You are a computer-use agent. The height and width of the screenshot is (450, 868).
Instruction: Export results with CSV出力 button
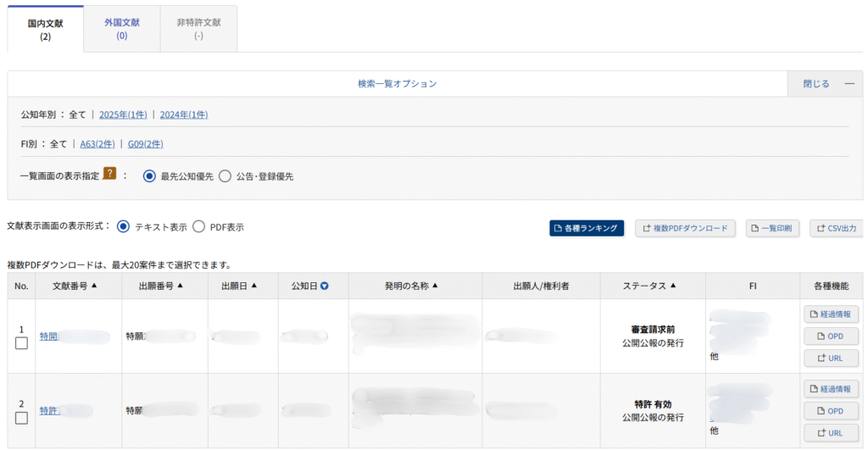pyautogui.click(x=836, y=228)
